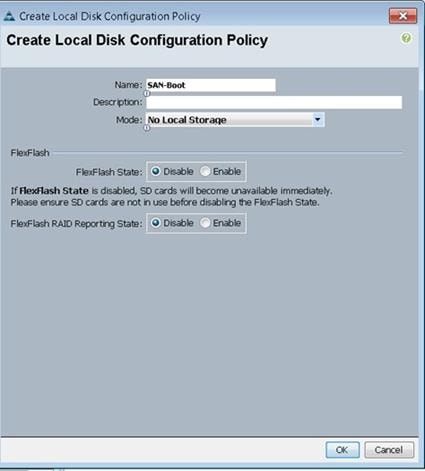
Task: Click the 'FlexFlash RAID Reporting State:' label
Action: coord(76,223)
